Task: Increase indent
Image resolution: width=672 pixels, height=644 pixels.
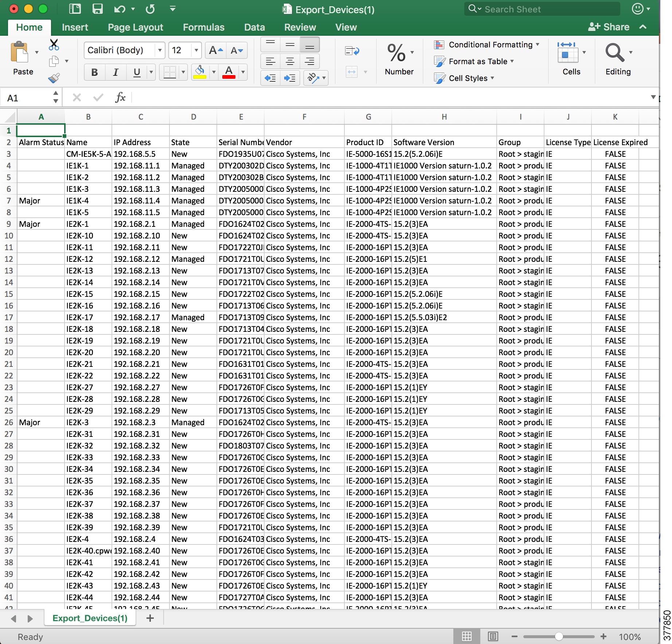Action: 290,78
